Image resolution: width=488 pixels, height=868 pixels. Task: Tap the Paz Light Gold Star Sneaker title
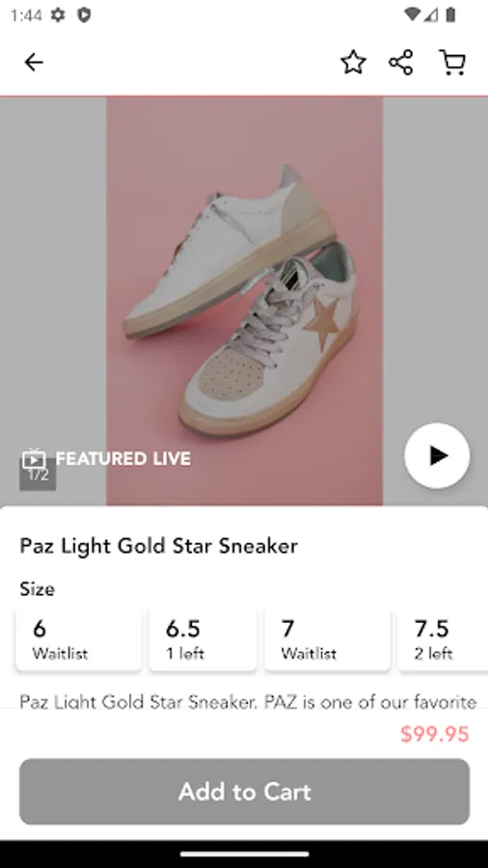159,546
